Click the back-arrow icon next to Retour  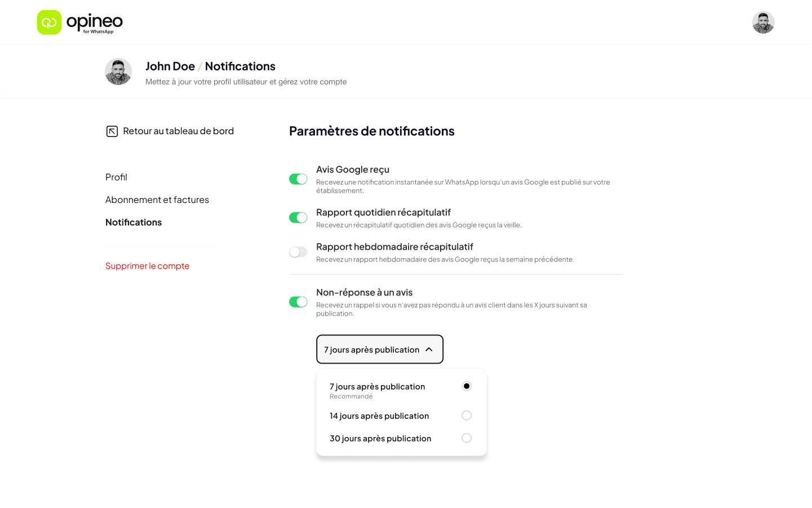[112, 131]
